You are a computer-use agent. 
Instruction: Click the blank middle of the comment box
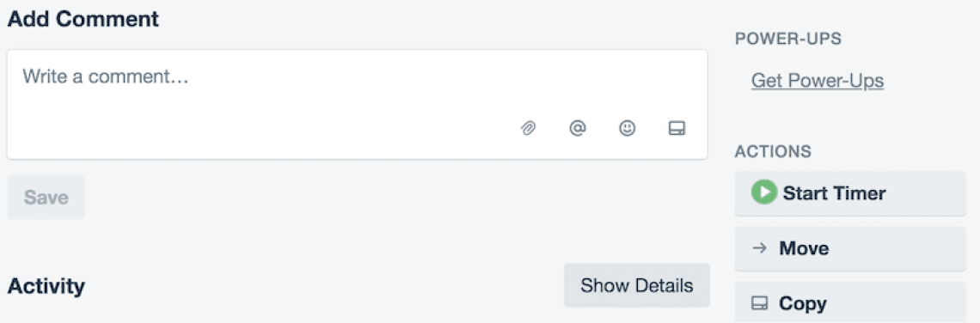pos(357,104)
